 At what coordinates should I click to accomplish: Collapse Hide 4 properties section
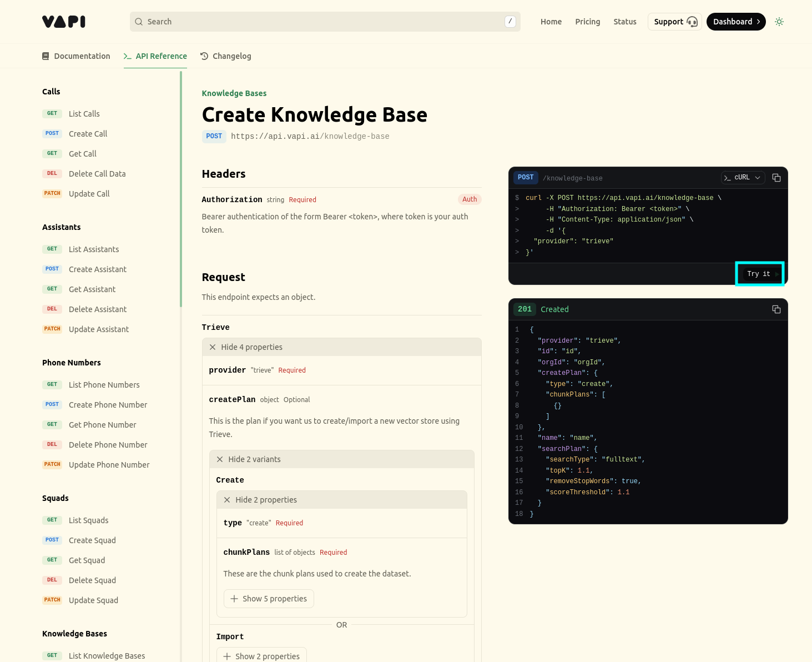point(342,347)
